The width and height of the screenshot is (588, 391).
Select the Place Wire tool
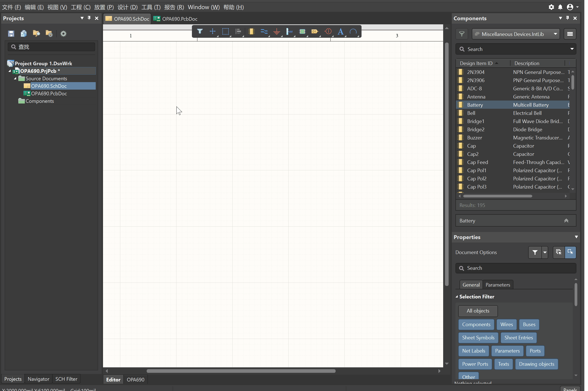[x=264, y=31]
